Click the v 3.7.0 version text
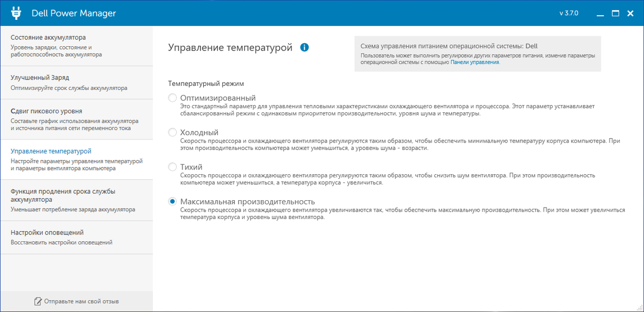The width and height of the screenshot is (644, 312). (569, 14)
